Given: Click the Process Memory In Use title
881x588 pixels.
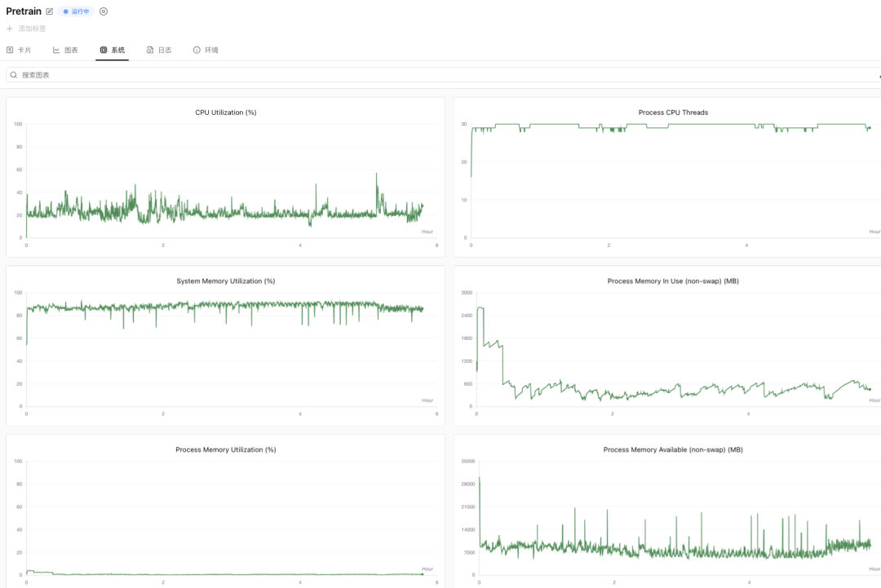Looking at the screenshot, I should 673,281.
